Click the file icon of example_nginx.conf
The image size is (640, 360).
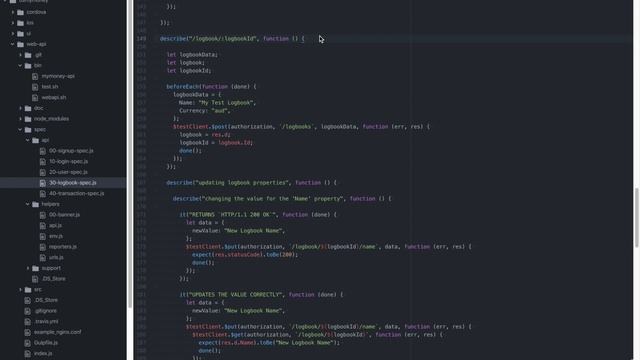[28, 332]
